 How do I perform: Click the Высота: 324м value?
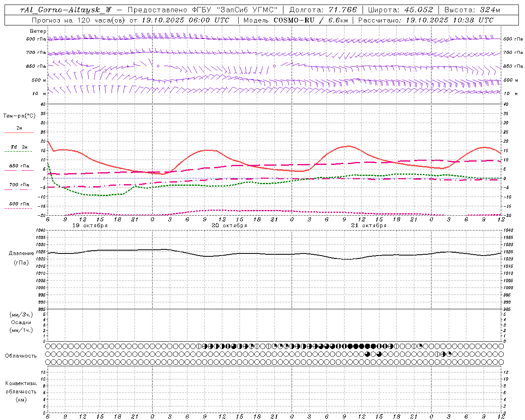472,10
